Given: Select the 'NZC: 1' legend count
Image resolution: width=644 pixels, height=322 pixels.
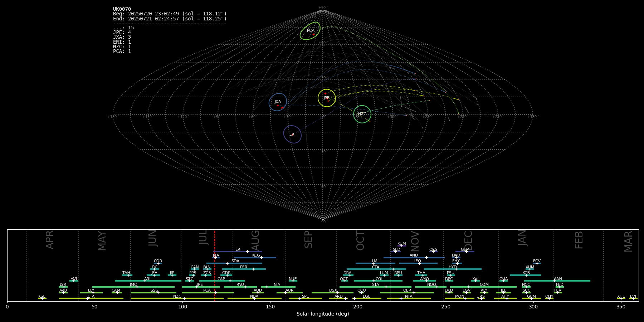Looking at the screenshot, I should point(122,47).
